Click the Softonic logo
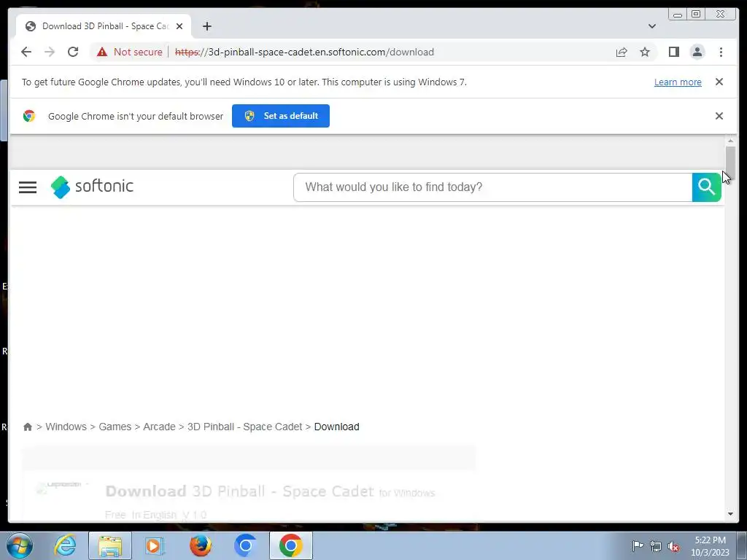 tap(92, 187)
